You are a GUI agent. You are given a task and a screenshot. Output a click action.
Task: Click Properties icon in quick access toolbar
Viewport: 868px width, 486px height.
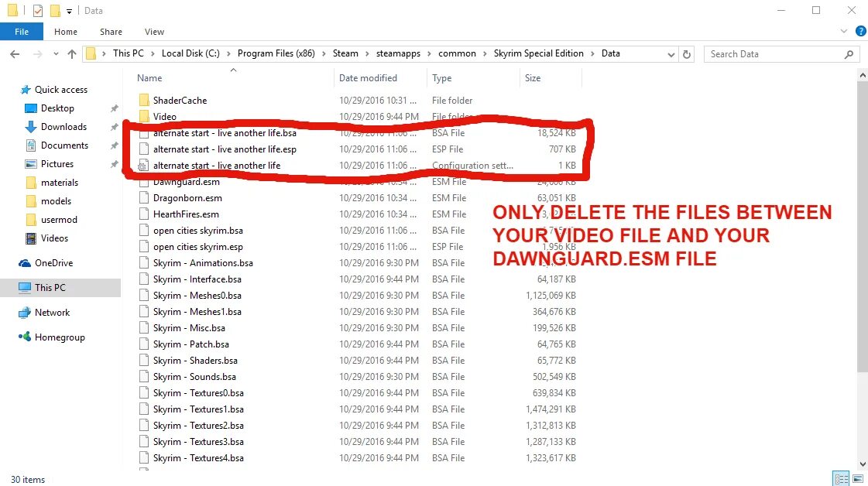[38, 11]
